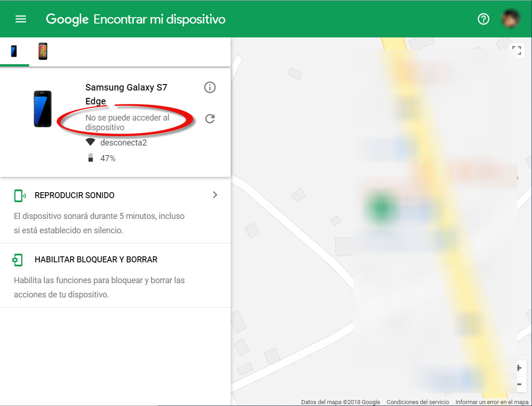Click the 'desconecta2' network name
The width and height of the screenshot is (532, 406).
coord(124,143)
